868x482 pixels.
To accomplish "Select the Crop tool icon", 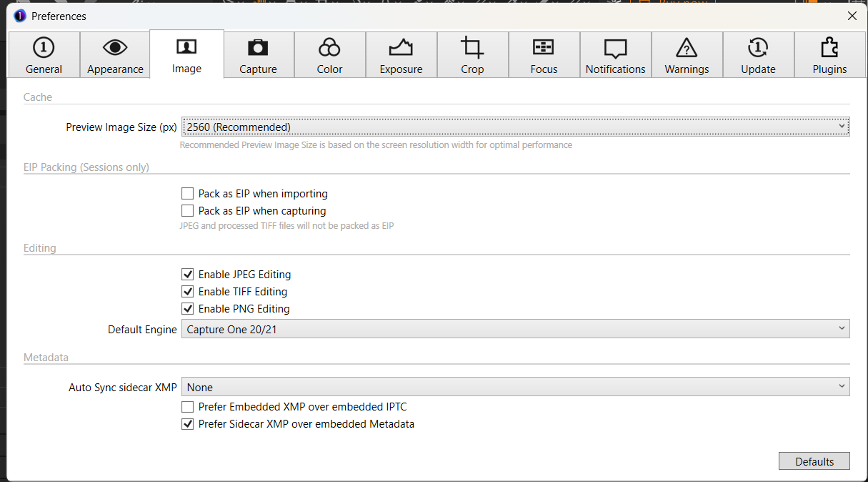I will (472, 48).
